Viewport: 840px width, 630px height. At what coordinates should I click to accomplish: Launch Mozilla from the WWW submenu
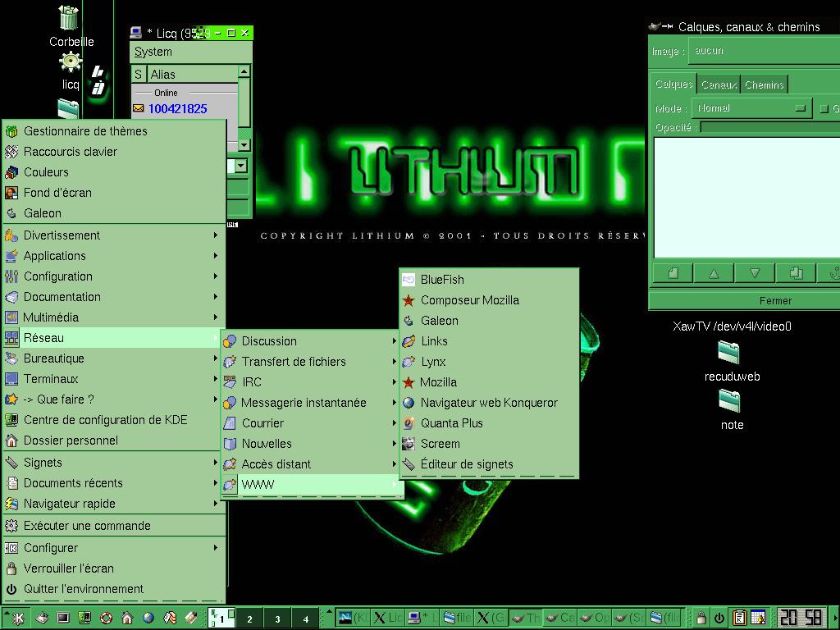coord(489,382)
